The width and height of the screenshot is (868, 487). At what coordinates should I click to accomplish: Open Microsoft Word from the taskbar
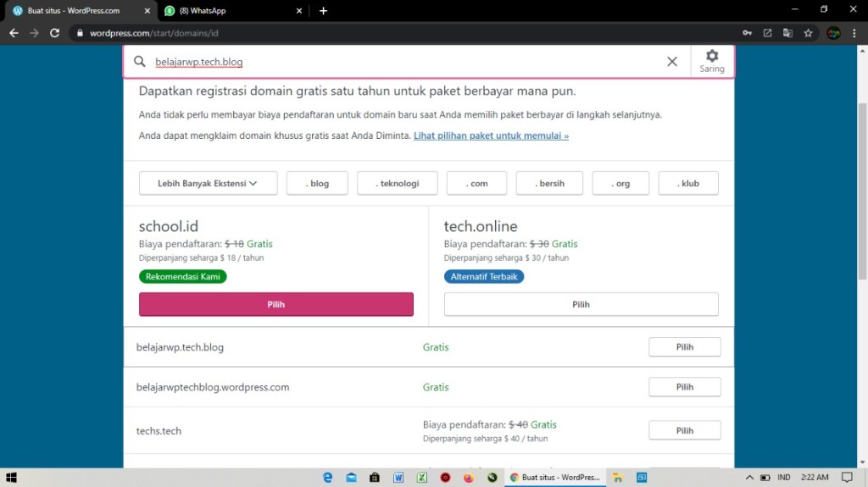(398, 478)
